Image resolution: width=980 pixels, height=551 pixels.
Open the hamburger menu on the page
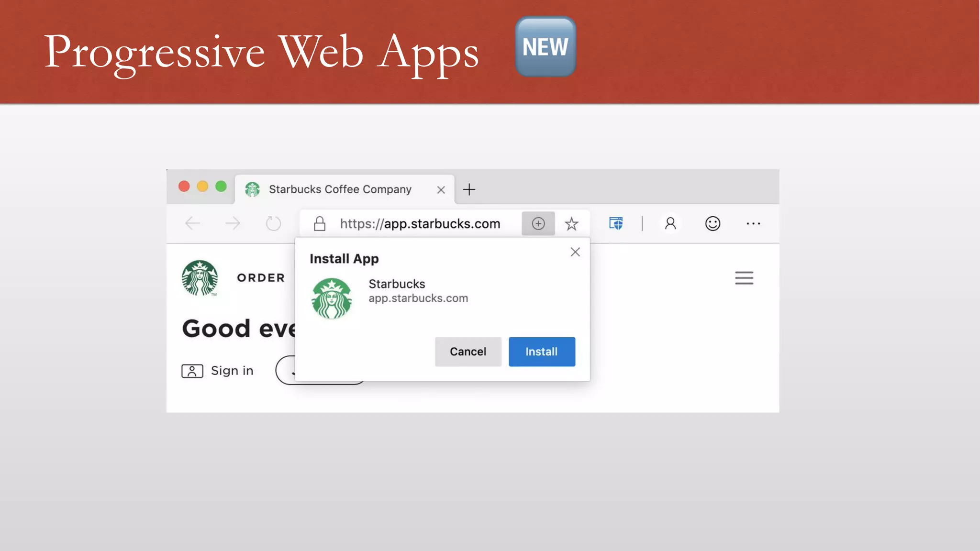[744, 278]
